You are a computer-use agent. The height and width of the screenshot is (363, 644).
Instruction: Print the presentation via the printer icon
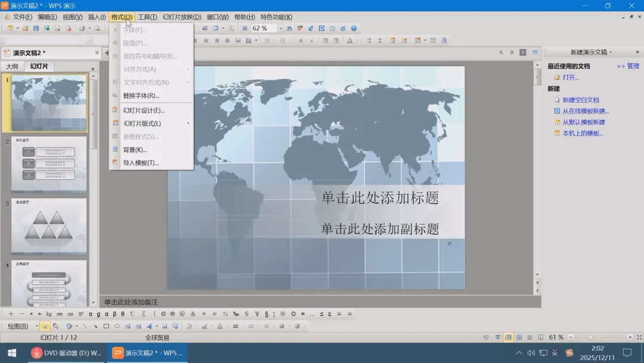coord(82,29)
